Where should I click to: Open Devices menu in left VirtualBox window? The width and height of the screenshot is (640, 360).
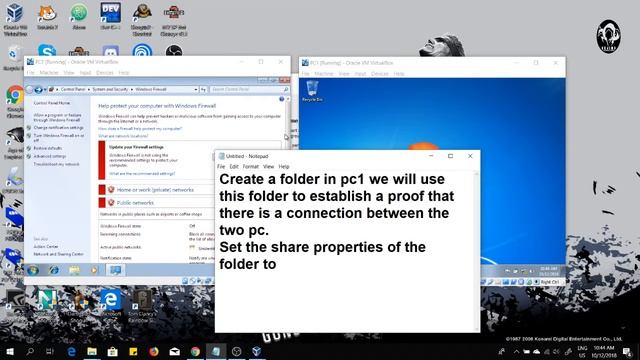click(x=104, y=73)
